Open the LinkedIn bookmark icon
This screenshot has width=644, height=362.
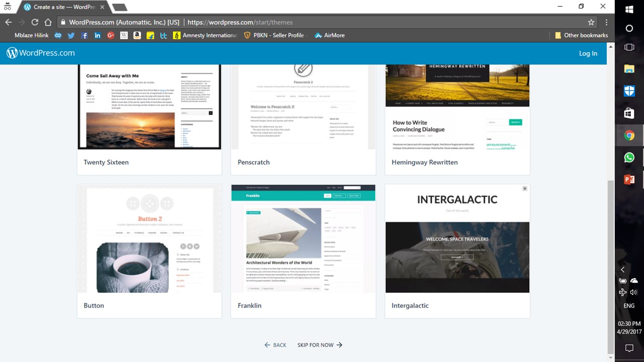tap(98, 36)
